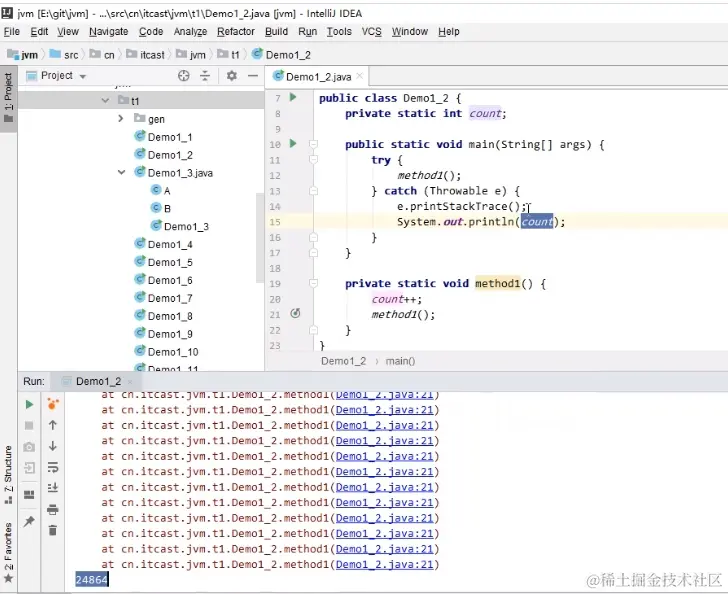Select class B under Demo1_3.java
Viewport: 728px width, 594px height.
(x=161, y=208)
